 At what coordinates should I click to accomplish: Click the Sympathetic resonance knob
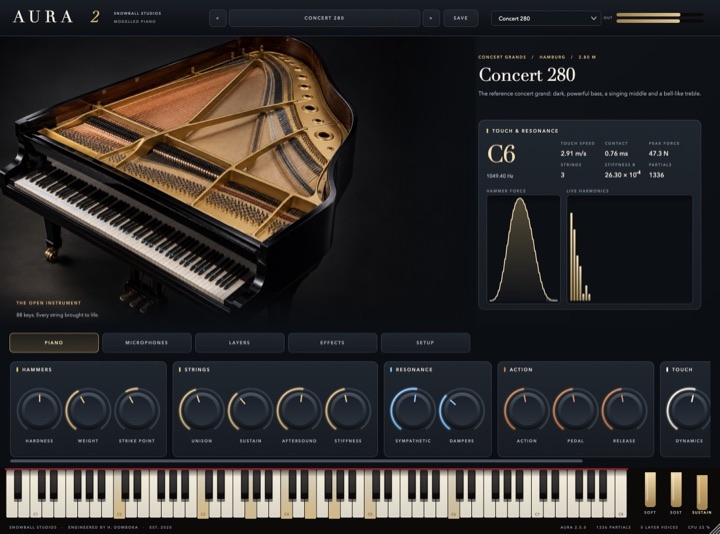(x=413, y=410)
